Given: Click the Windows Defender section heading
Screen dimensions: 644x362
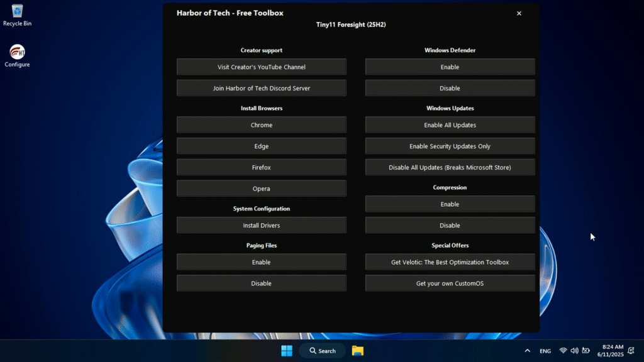Looking at the screenshot, I should tap(450, 50).
